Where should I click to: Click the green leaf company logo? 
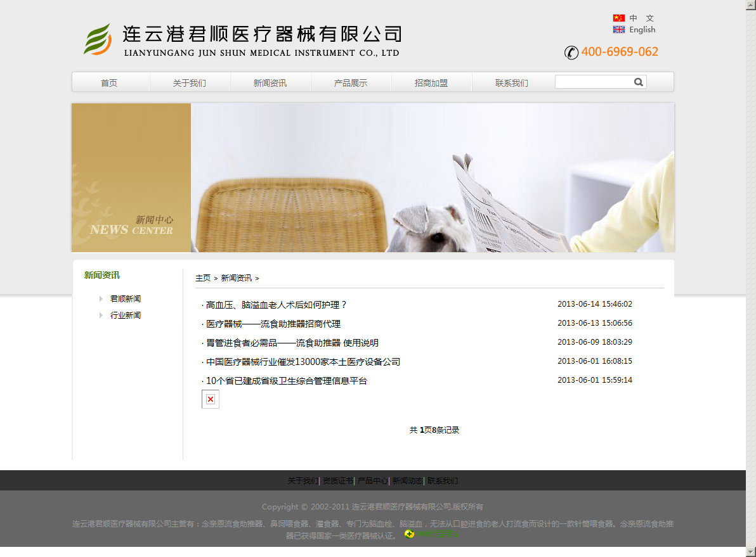pyautogui.click(x=98, y=39)
